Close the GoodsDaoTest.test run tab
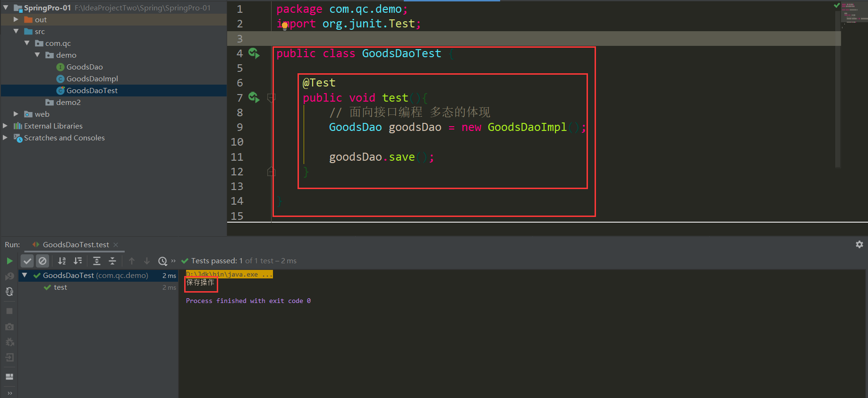 pyautogui.click(x=116, y=245)
